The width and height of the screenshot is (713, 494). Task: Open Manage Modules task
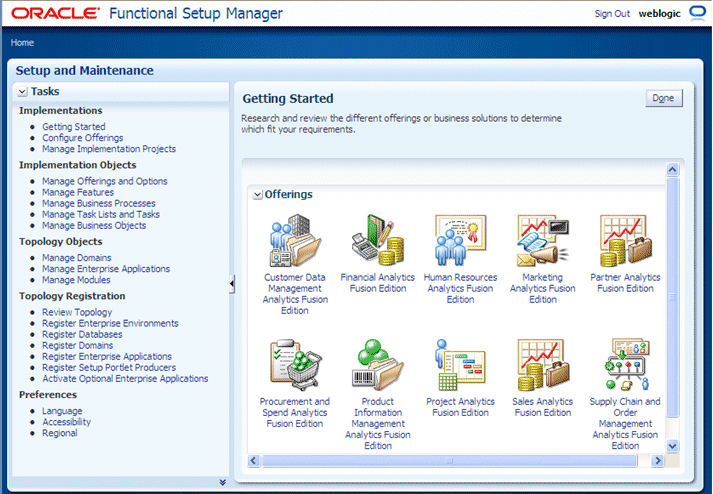(76, 280)
